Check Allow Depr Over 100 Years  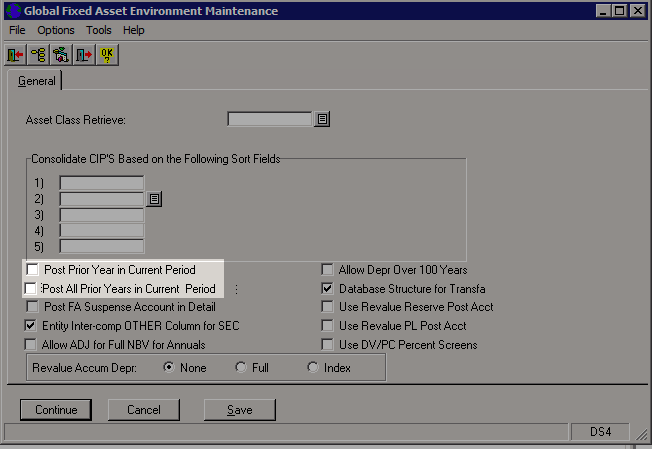328,270
